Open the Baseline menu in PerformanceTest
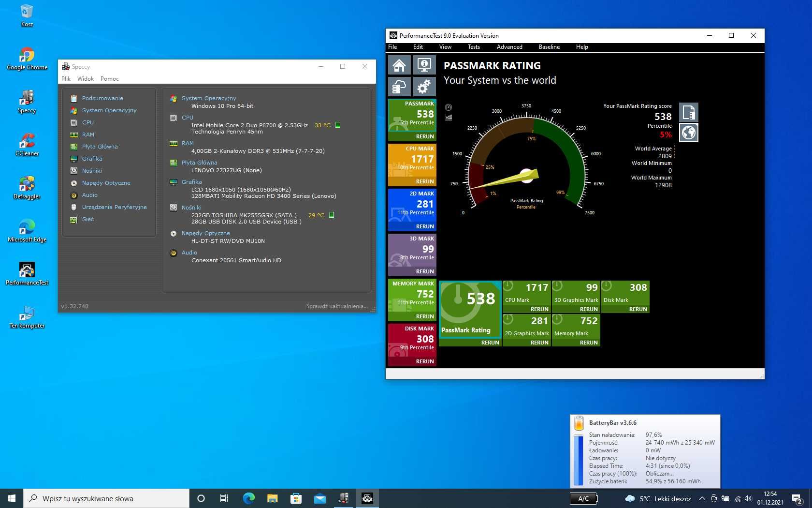This screenshot has height=508, width=812. [549, 47]
